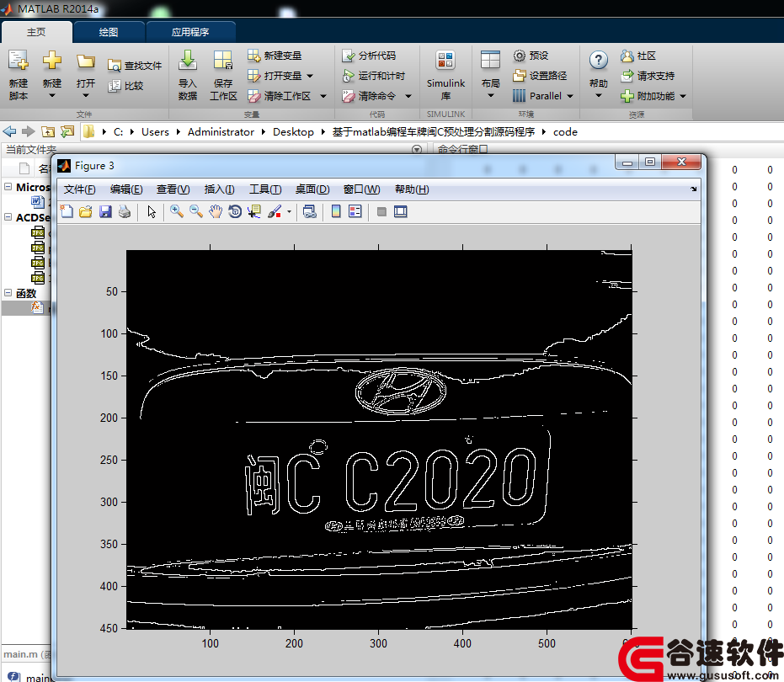Select the Edit Plot arrow tool
The width and height of the screenshot is (784, 682).
coord(152,211)
